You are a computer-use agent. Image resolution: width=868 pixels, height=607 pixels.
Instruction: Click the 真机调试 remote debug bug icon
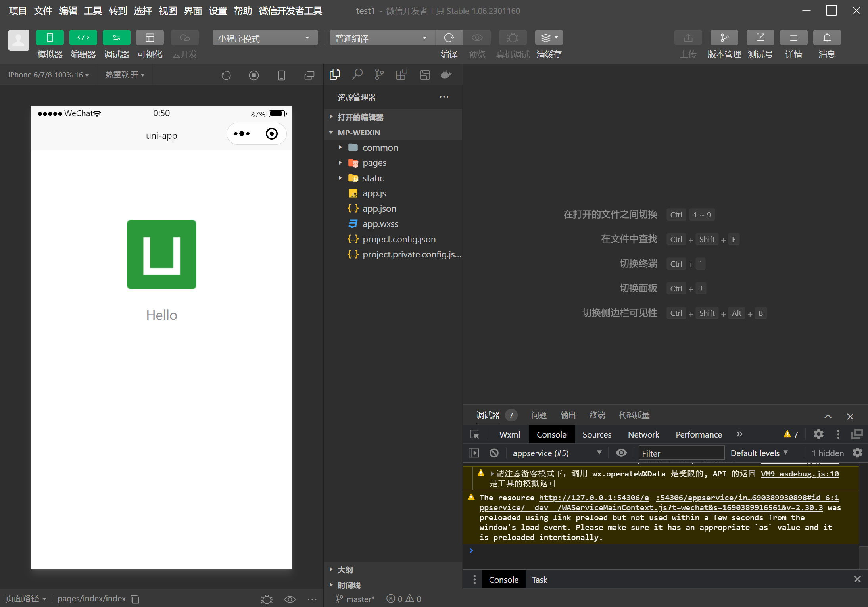pyautogui.click(x=513, y=38)
